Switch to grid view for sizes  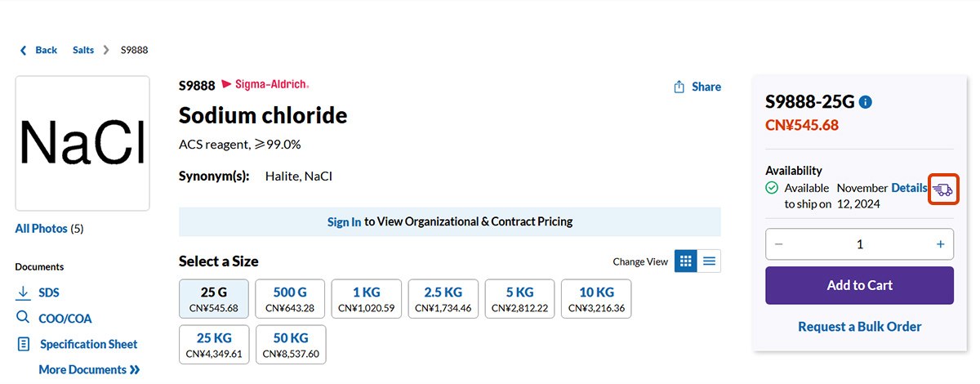pos(686,261)
